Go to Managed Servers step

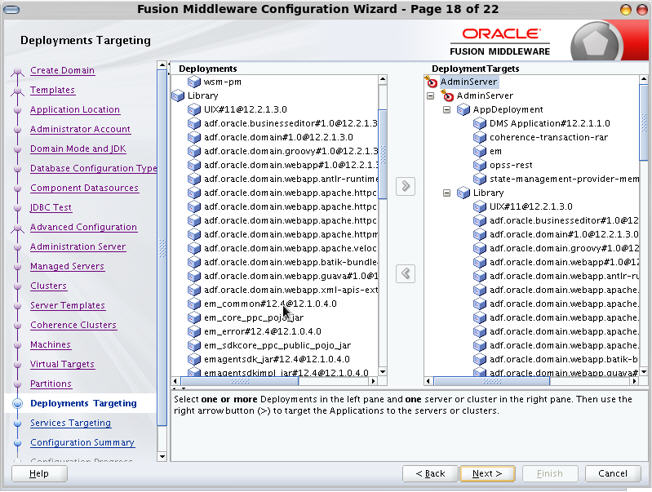67,266
